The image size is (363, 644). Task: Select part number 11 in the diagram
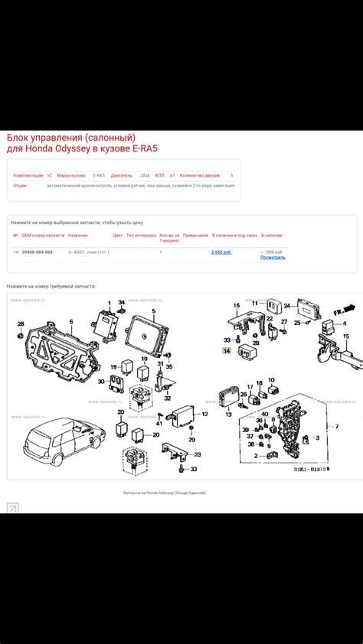coord(255,303)
